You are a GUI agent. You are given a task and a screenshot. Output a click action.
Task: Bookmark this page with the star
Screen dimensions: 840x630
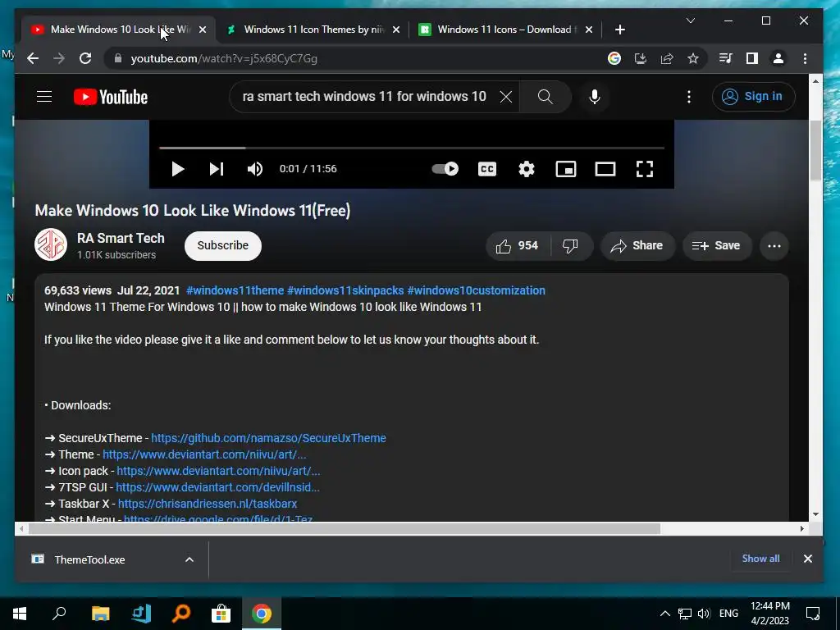[693, 58]
